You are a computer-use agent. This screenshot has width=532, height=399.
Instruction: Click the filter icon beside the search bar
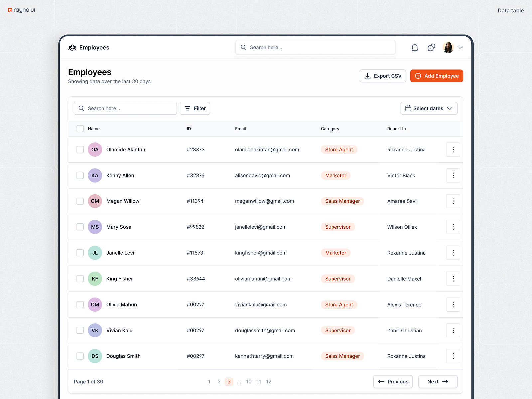187,108
